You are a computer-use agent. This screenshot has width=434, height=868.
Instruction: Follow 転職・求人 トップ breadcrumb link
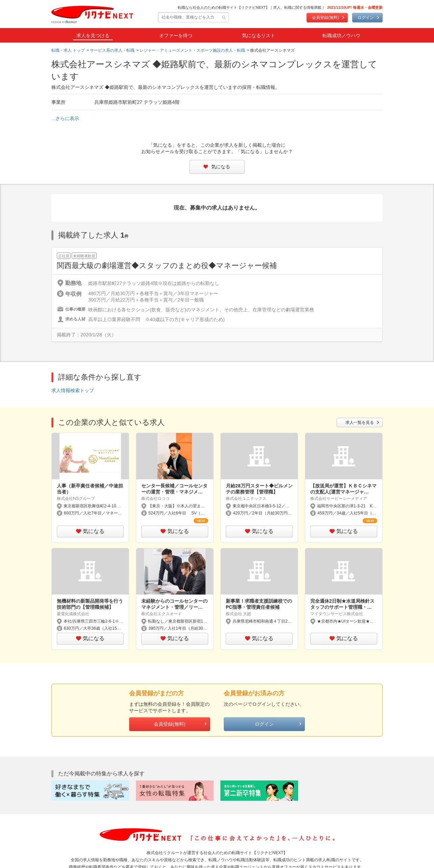(68, 50)
